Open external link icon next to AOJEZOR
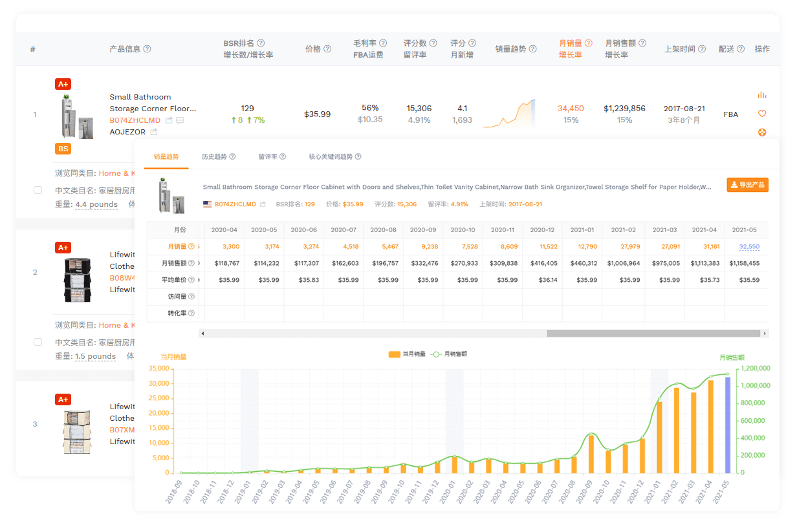797x532 pixels. coord(154,132)
